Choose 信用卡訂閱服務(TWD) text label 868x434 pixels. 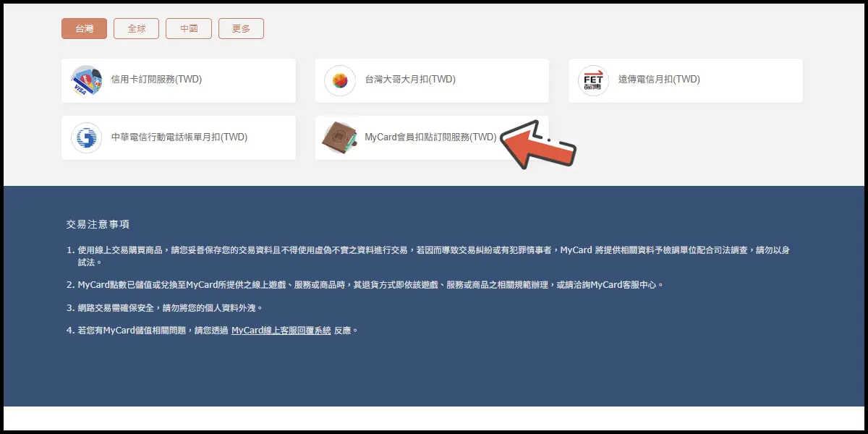point(156,80)
